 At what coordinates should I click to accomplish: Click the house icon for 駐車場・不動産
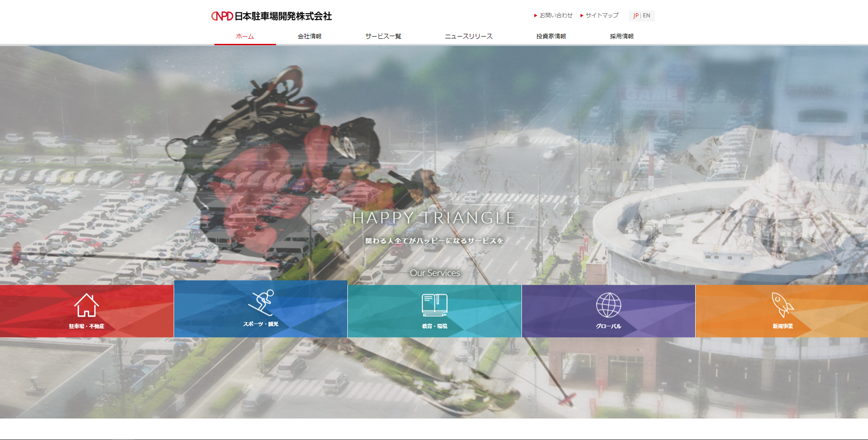(86, 305)
